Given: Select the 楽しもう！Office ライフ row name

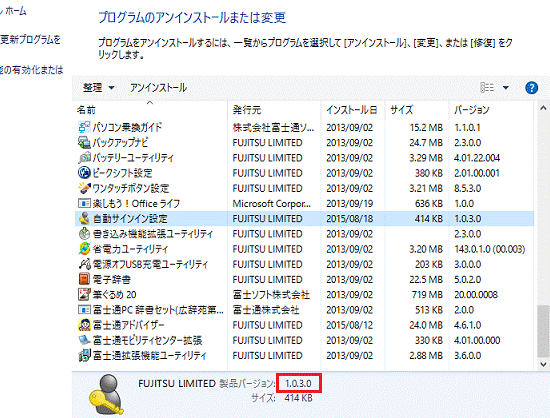Looking at the screenshot, I should [136, 203].
